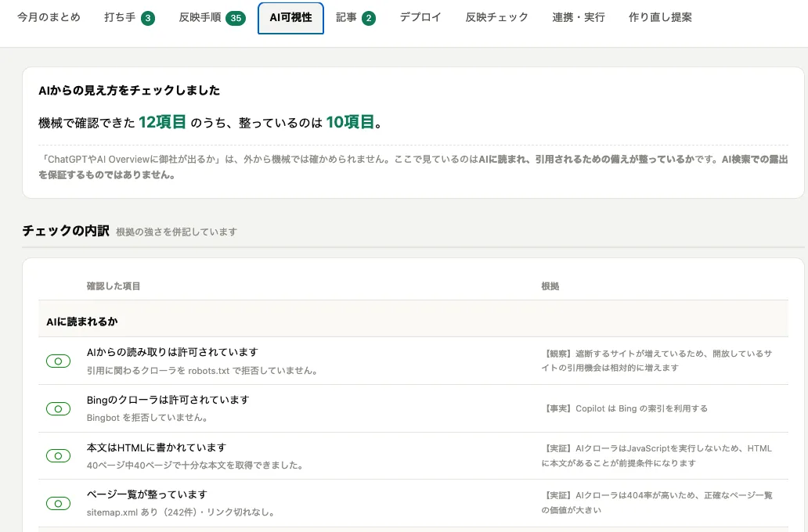This screenshot has height=532, width=808.
Task: Click the badge 35 on 反映手順
Action: [x=236, y=19]
